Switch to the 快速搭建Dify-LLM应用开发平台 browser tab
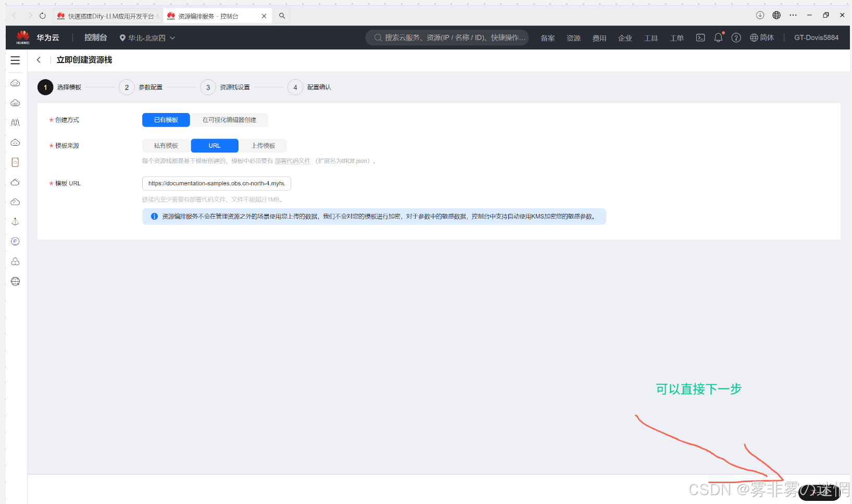The height and width of the screenshot is (504, 852). point(107,16)
